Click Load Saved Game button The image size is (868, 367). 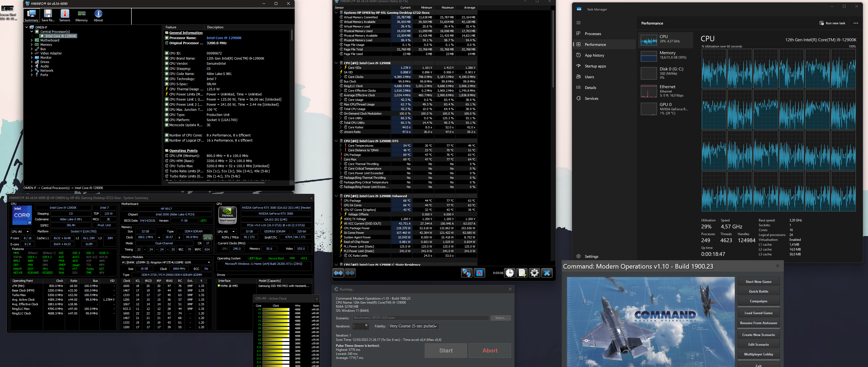(x=758, y=313)
